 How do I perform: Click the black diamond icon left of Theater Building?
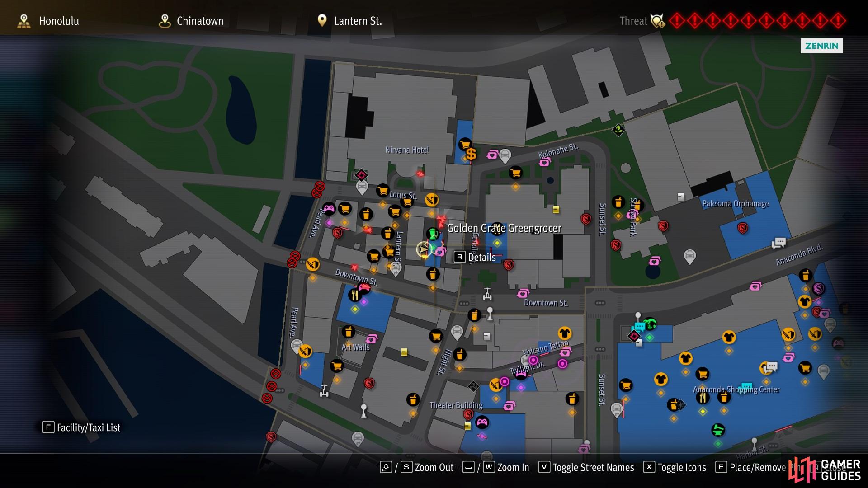click(x=473, y=386)
